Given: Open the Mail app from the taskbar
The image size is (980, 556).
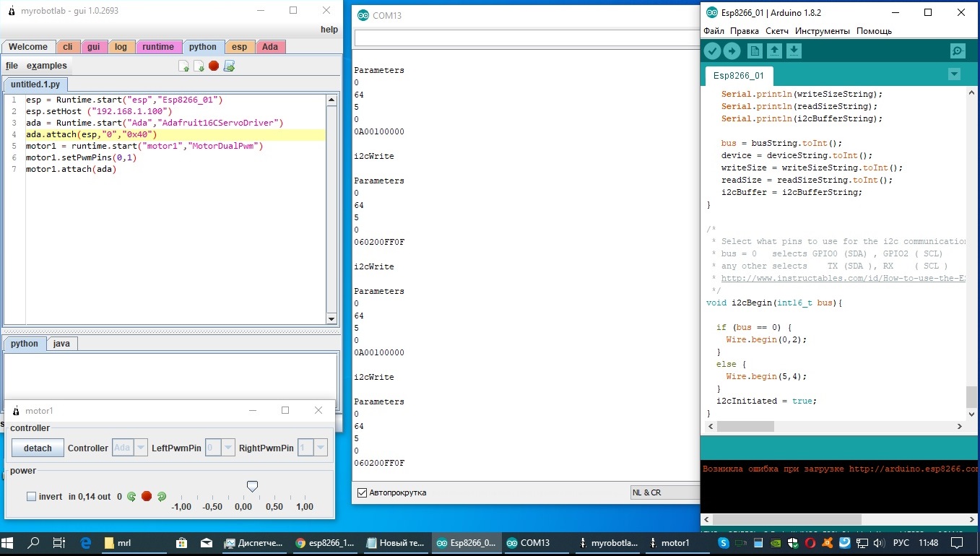Looking at the screenshot, I should pyautogui.click(x=207, y=543).
